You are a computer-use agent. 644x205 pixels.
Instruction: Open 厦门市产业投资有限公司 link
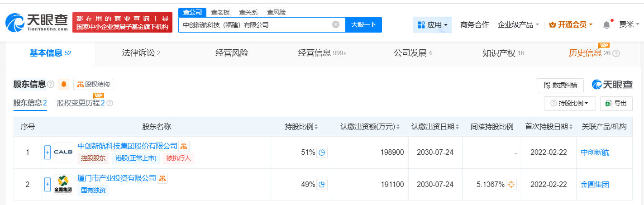[x=117, y=178]
